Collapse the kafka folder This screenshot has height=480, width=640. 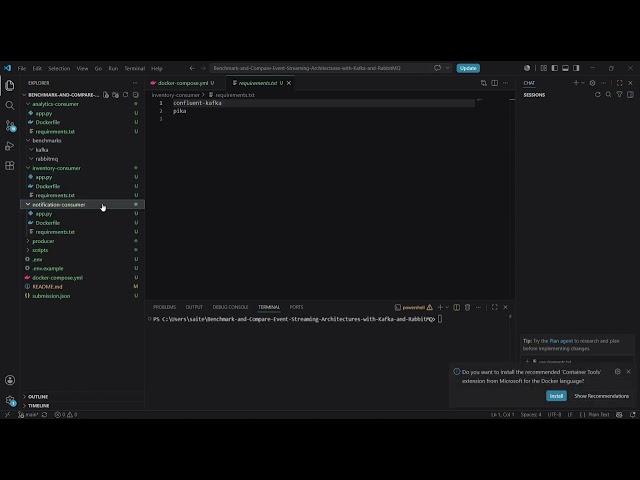(x=82, y=150)
